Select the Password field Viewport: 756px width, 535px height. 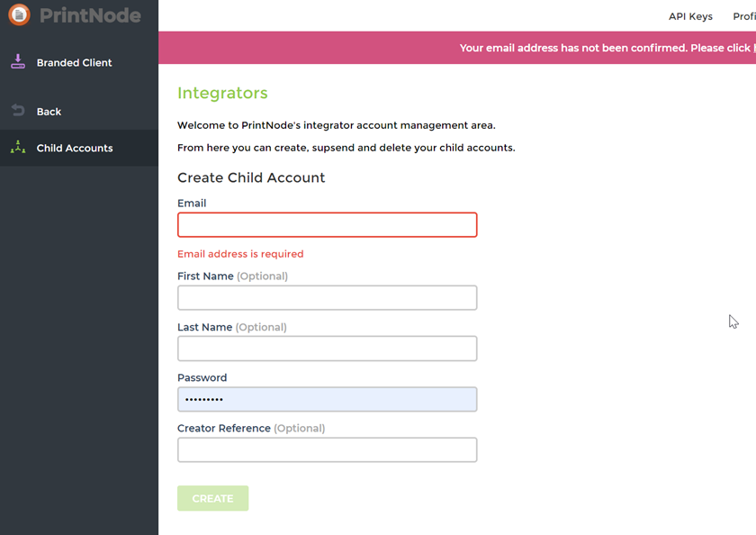[x=327, y=399]
